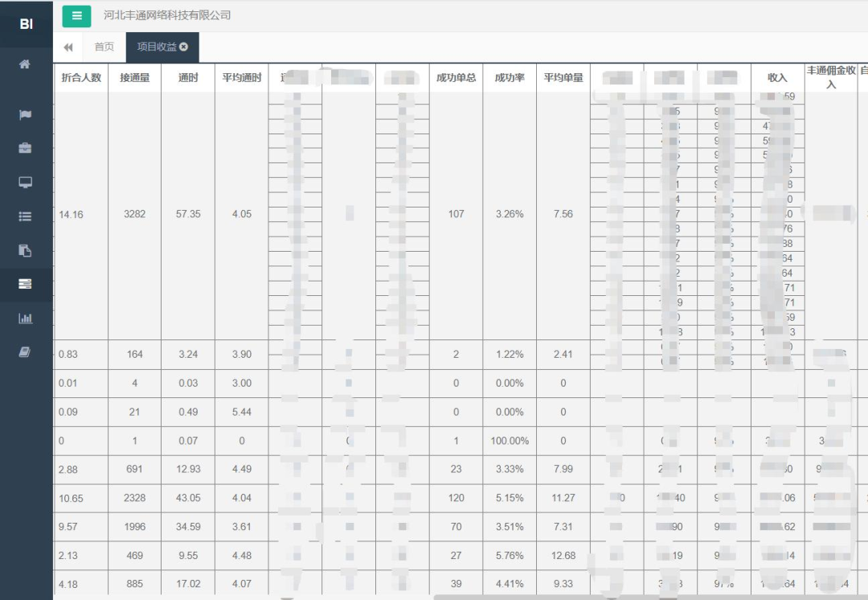The image size is (868, 600).
Task: Select the 3.33% success rate cell
Action: [x=510, y=470]
